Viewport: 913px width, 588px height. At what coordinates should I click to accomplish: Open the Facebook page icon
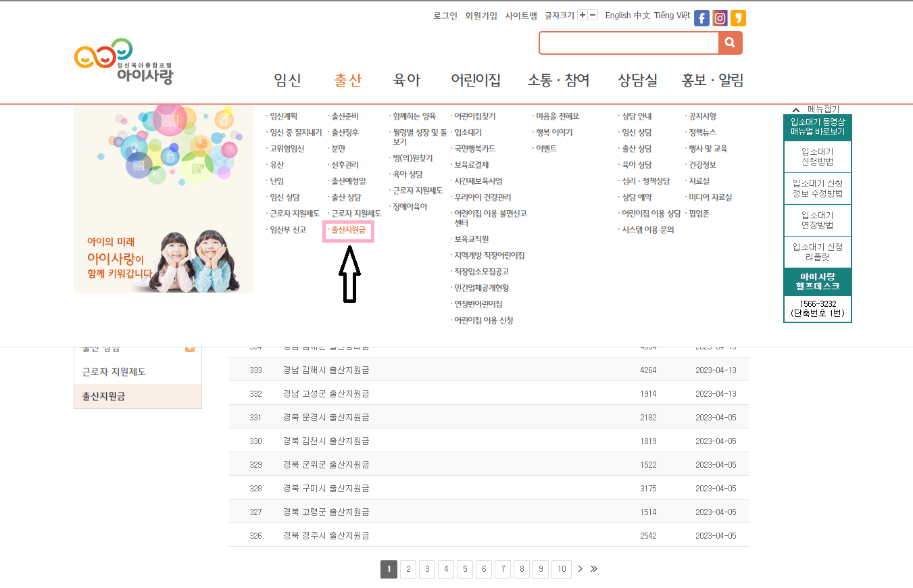click(701, 18)
